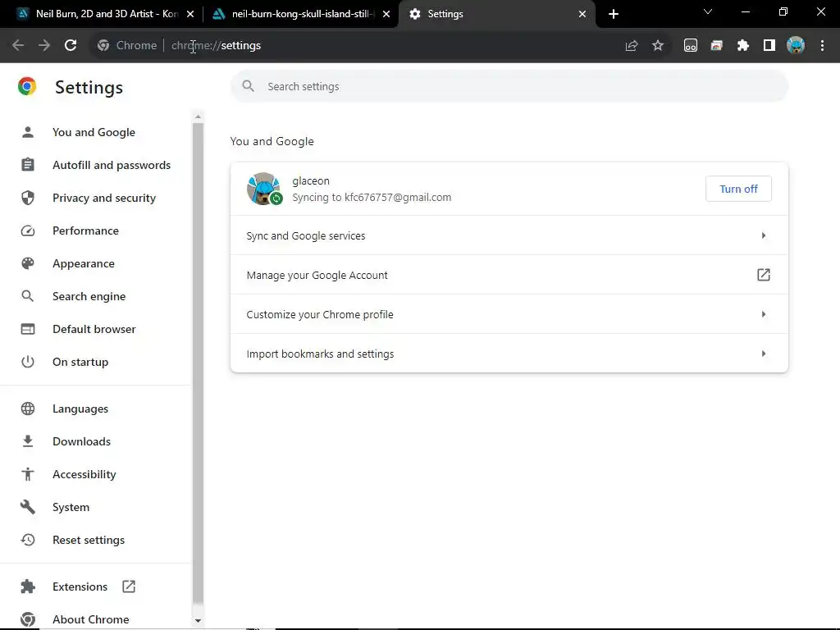Select the Settings tab
This screenshot has width=840, height=630.
pyautogui.click(x=497, y=14)
